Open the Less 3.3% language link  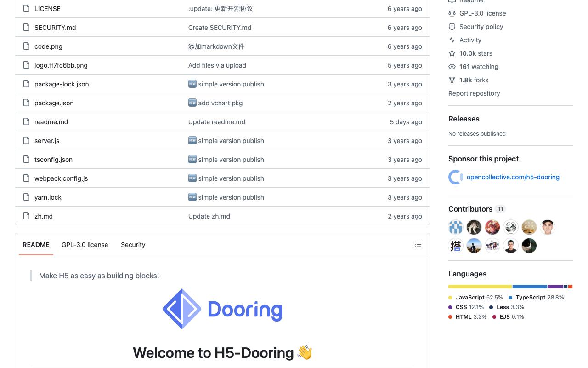click(x=507, y=307)
